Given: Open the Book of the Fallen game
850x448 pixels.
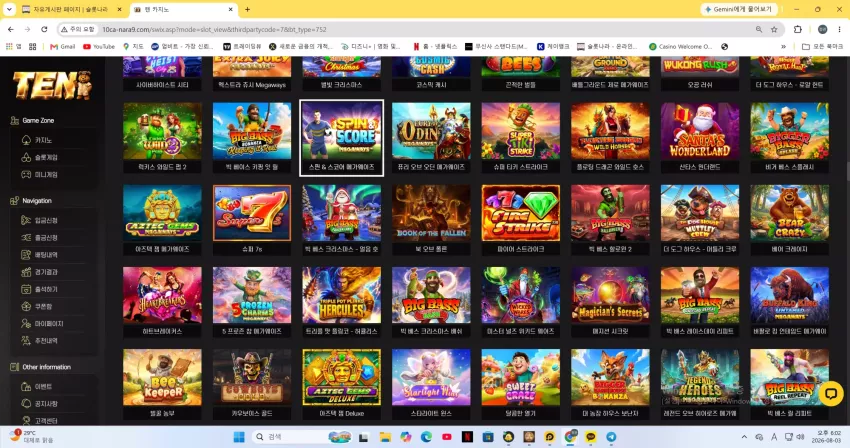Looking at the screenshot, I should [431, 220].
